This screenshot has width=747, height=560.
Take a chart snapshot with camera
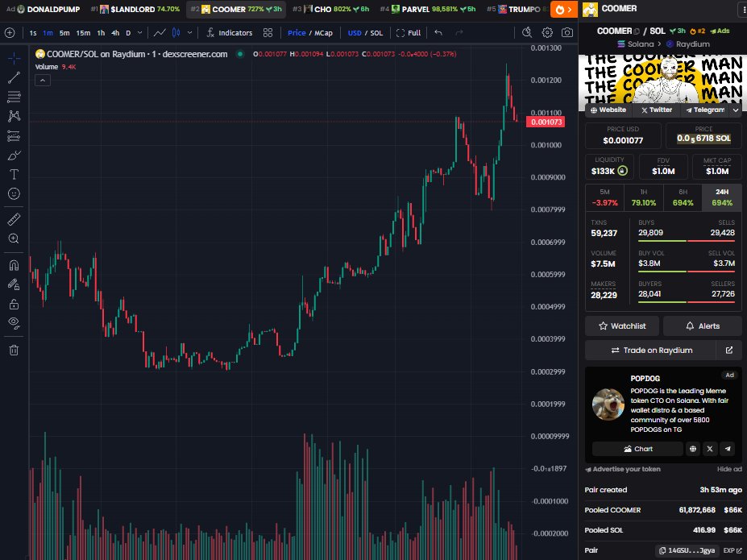click(567, 32)
